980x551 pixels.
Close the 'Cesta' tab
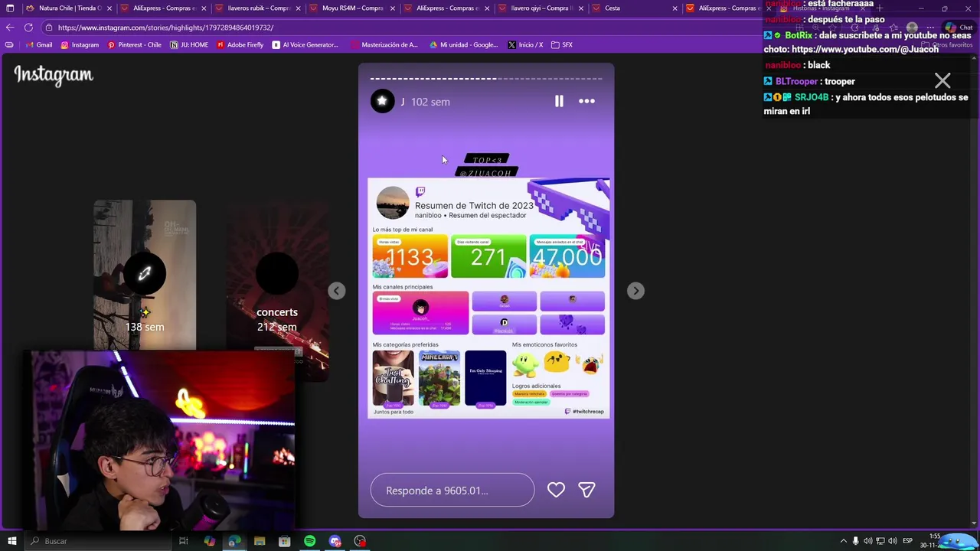[675, 8]
